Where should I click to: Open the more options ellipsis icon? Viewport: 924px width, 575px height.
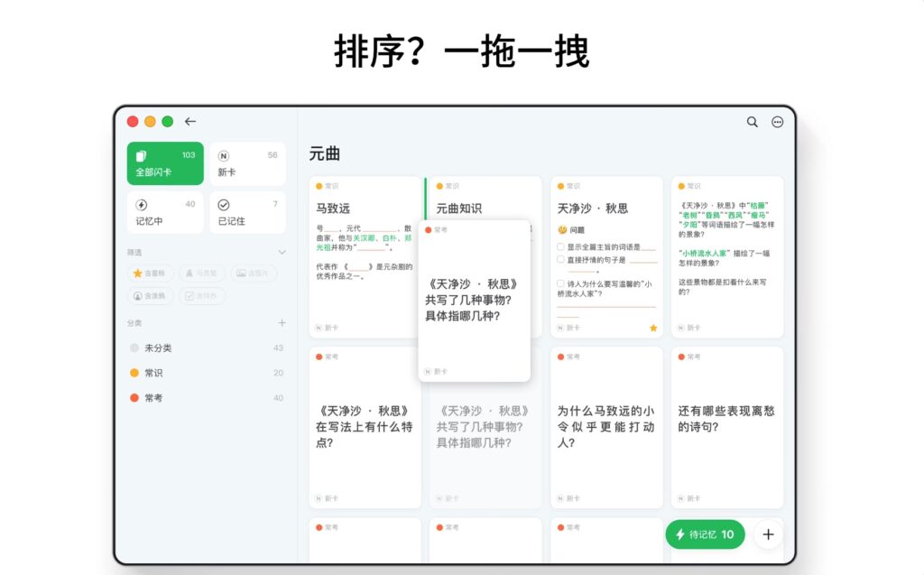[777, 122]
